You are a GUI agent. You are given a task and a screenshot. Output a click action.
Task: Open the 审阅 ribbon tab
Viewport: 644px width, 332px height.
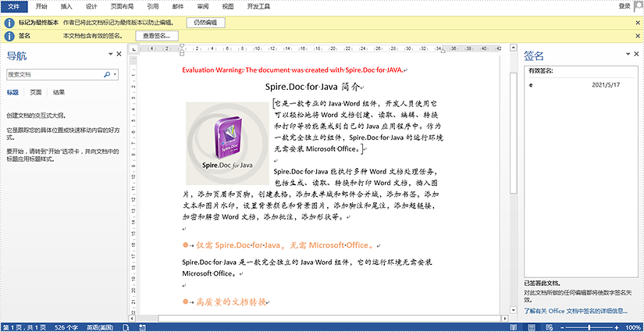203,6
